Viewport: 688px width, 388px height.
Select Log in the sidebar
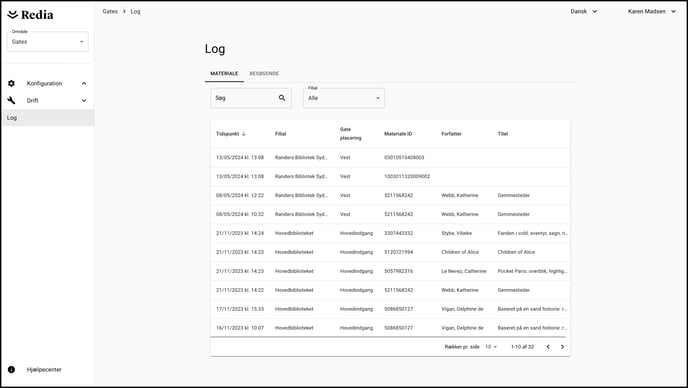48,118
